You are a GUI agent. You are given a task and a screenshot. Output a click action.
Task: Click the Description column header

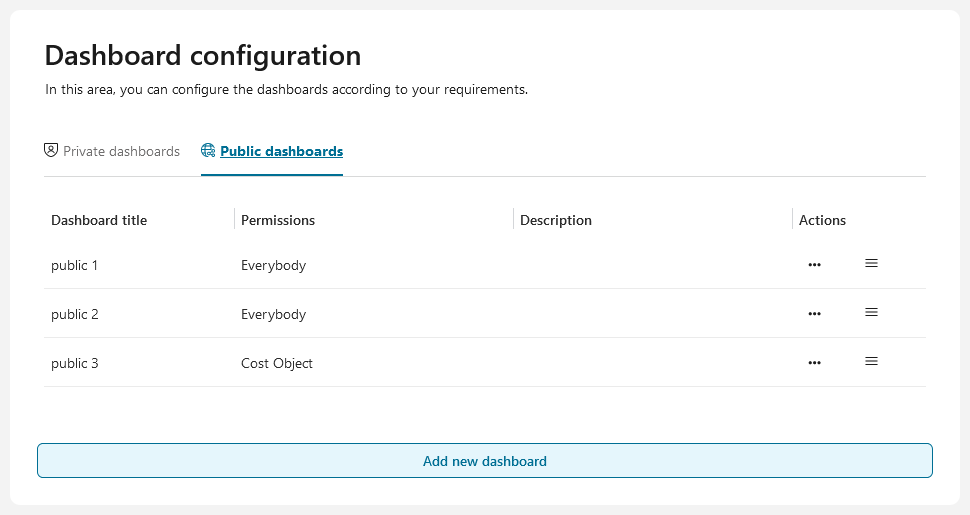click(x=556, y=220)
